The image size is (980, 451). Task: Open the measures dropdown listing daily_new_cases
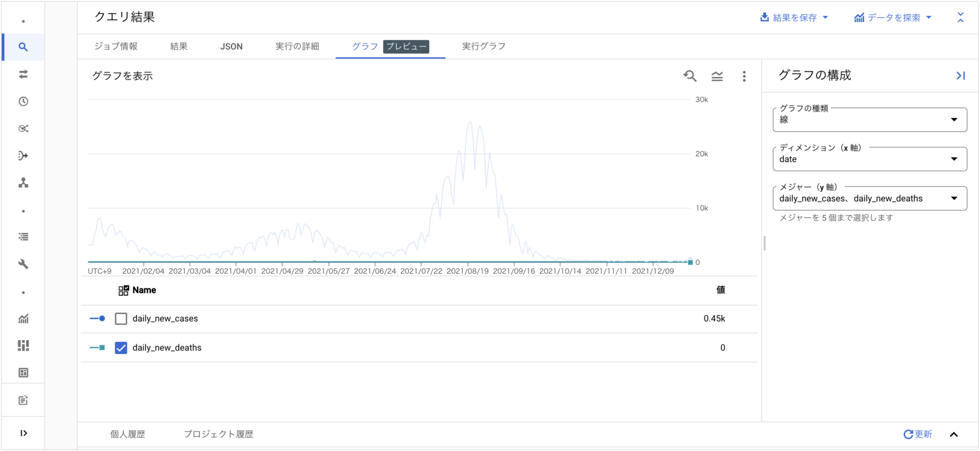pyautogui.click(x=954, y=198)
